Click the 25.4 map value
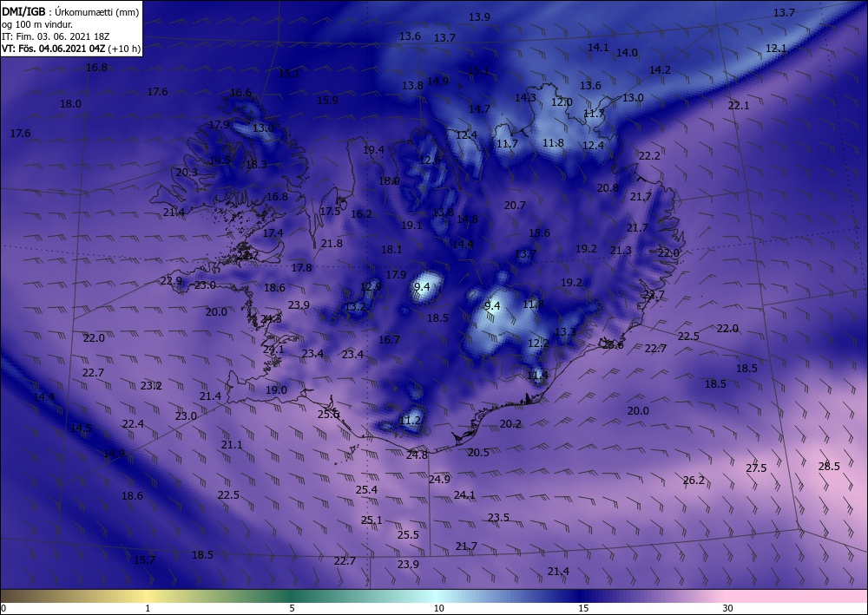Screen dimensions: 868x615 tap(366, 490)
